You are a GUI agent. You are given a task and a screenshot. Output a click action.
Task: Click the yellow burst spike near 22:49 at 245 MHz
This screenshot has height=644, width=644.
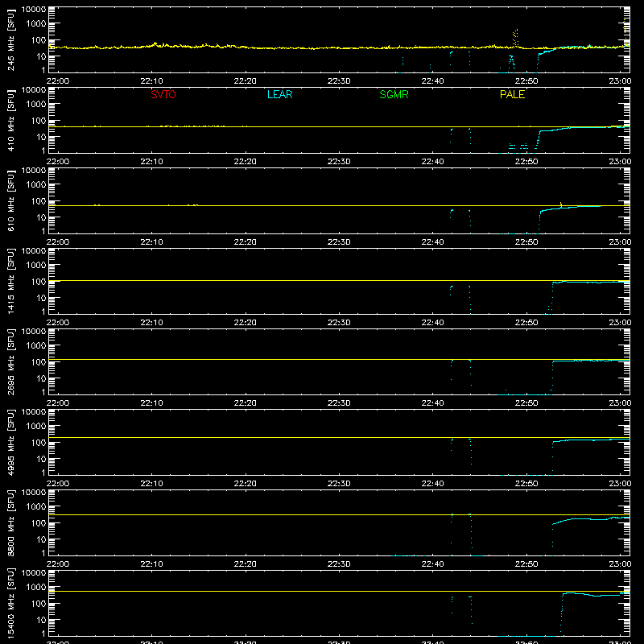pos(515,38)
